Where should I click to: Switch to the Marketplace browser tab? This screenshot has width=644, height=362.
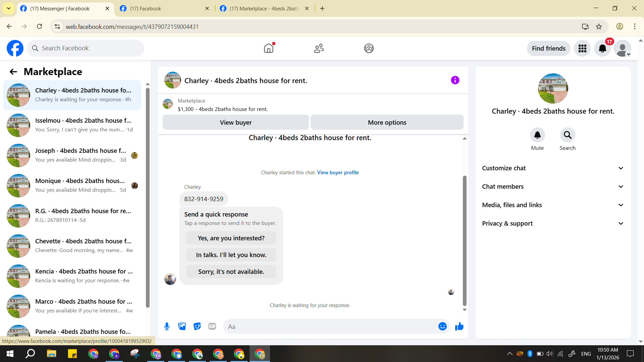[264, 8]
